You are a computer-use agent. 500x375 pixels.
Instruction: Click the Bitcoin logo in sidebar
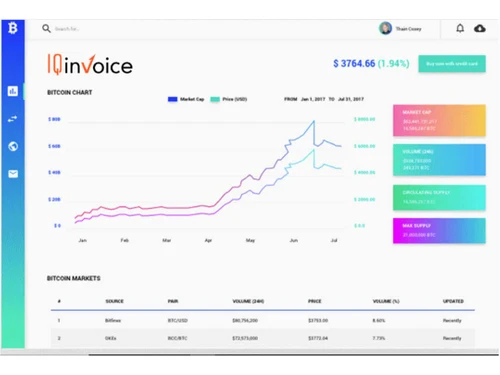13,28
